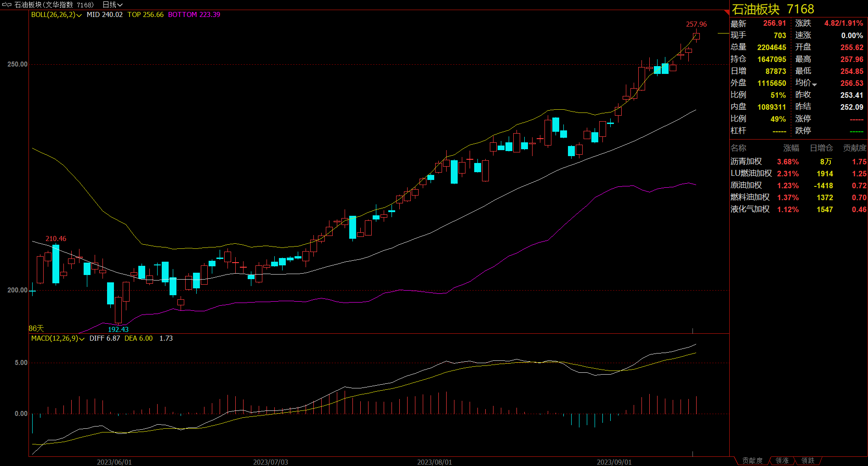Image resolution: width=868 pixels, height=466 pixels.
Task: Open the 日线 period dropdown
Action: pos(113,5)
